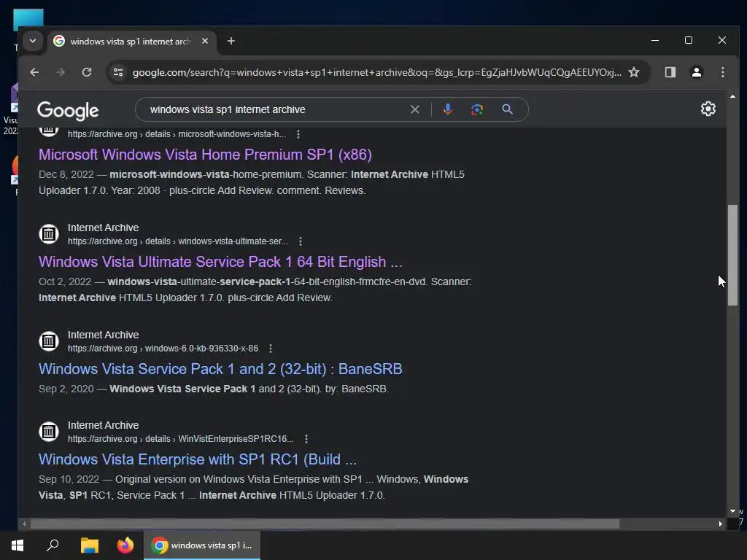Open more options for microsoft-windows-vista-h... result

[298, 134]
